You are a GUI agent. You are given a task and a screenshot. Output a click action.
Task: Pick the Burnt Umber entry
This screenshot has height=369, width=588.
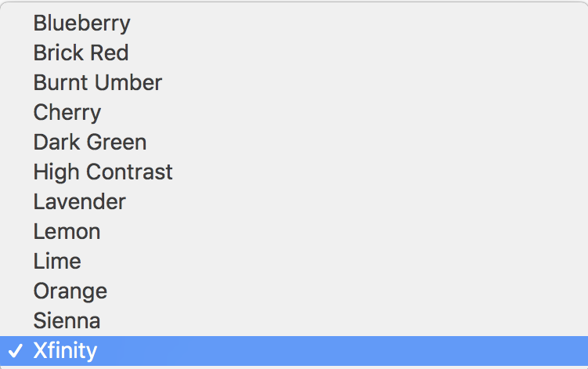click(97, 82)
